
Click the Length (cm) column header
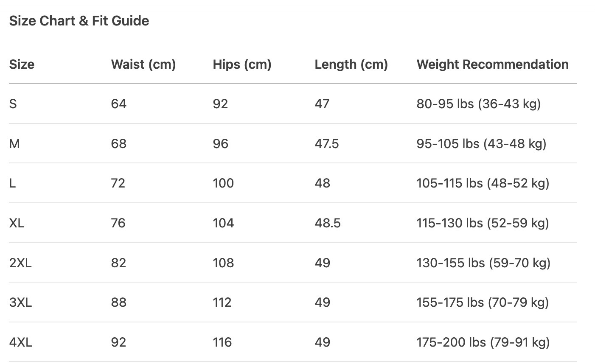click(x=351, y=64)
